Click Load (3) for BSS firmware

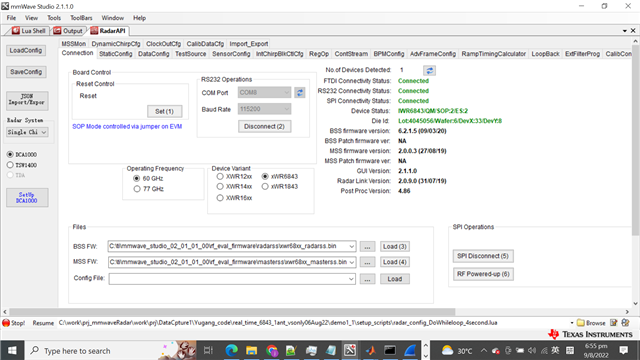[395, 247]
